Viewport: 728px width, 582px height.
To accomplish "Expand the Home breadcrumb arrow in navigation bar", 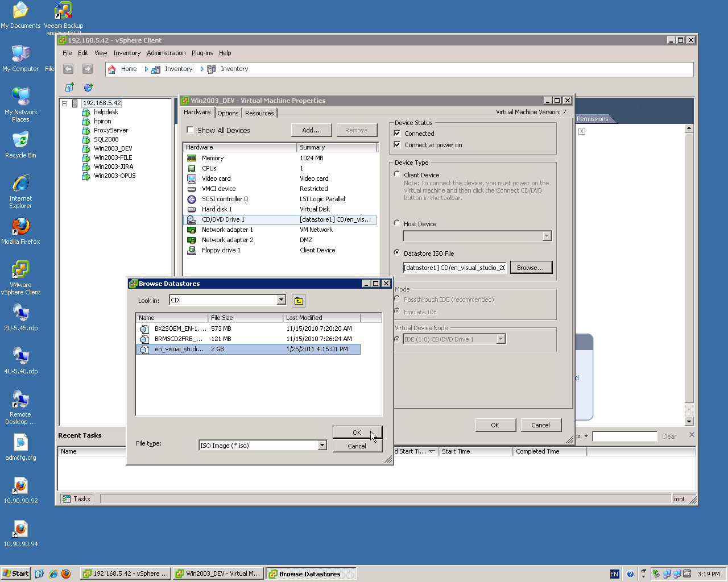I will [146, 69].
